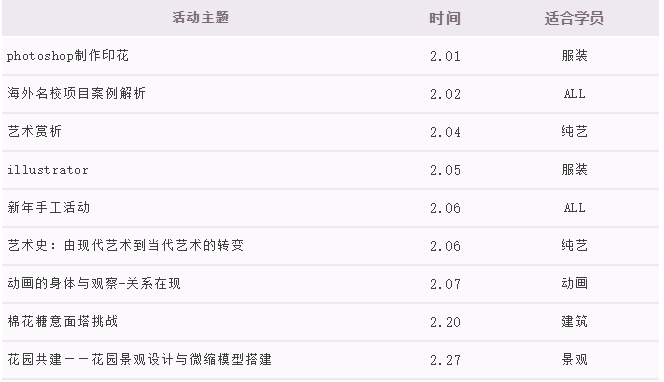Click 花园共建 花园景观设计与微缩模型搭建 title

click(x=139, y=360)
